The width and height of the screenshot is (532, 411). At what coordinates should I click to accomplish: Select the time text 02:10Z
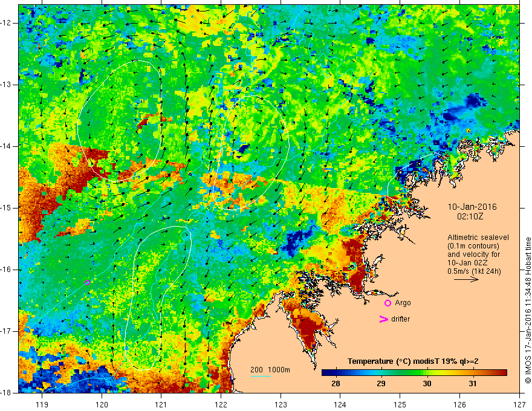(470, 216)
